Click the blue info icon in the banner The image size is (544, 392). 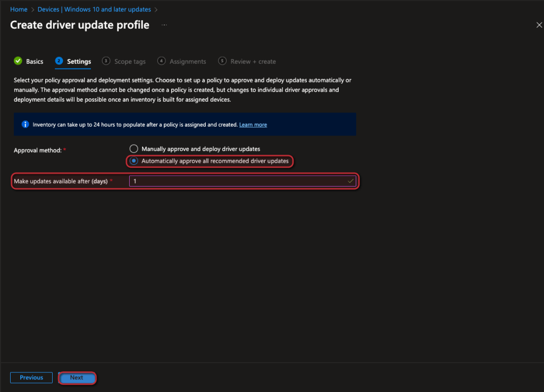pyautogui.click(x=25, y=124)
